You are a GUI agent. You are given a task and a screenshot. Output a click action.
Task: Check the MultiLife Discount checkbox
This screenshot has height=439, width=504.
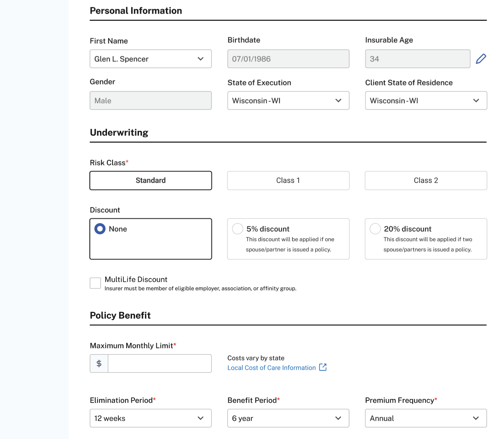coord(95,283)
